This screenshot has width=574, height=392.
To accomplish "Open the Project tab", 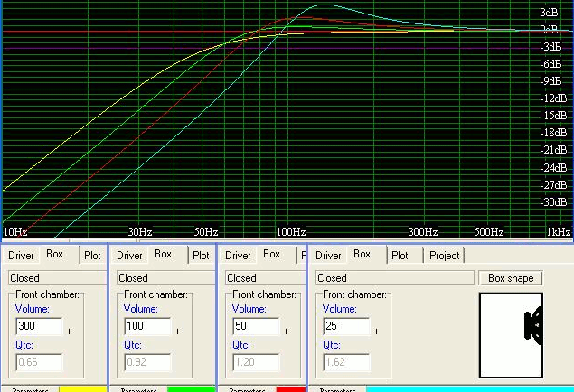I will (444, 256).
